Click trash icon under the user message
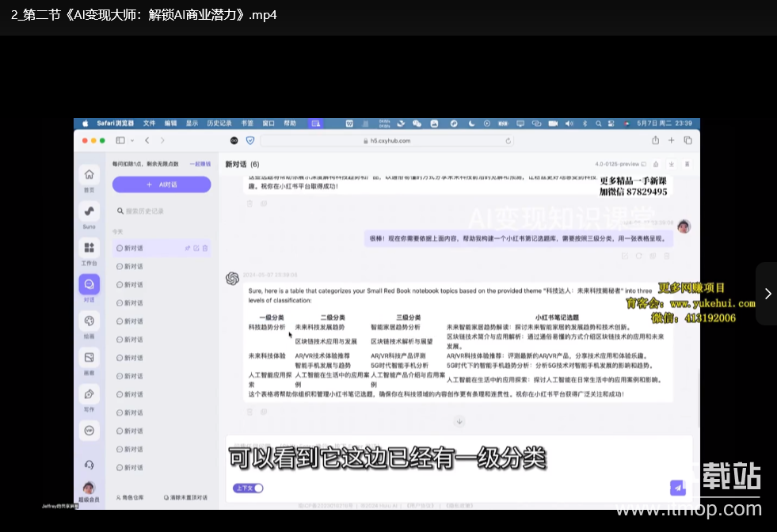Viewport: 777px width, 532px height. [667, 256]
